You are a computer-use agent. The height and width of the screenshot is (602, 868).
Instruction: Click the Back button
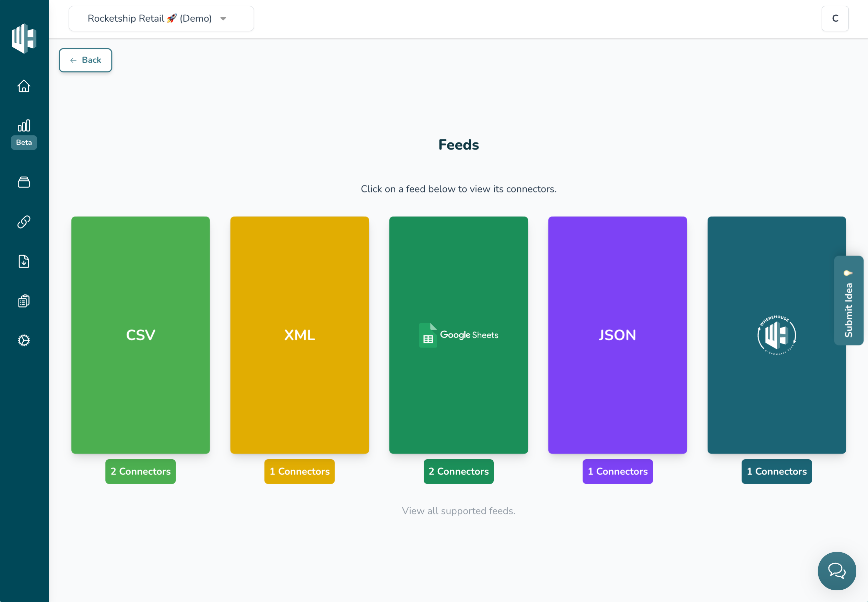click(x=85, y=60)
